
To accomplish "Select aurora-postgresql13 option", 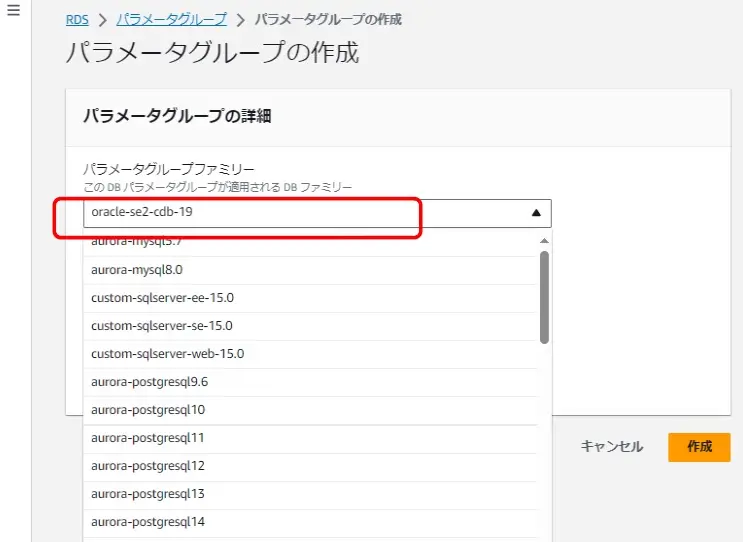I will point(148,494).
